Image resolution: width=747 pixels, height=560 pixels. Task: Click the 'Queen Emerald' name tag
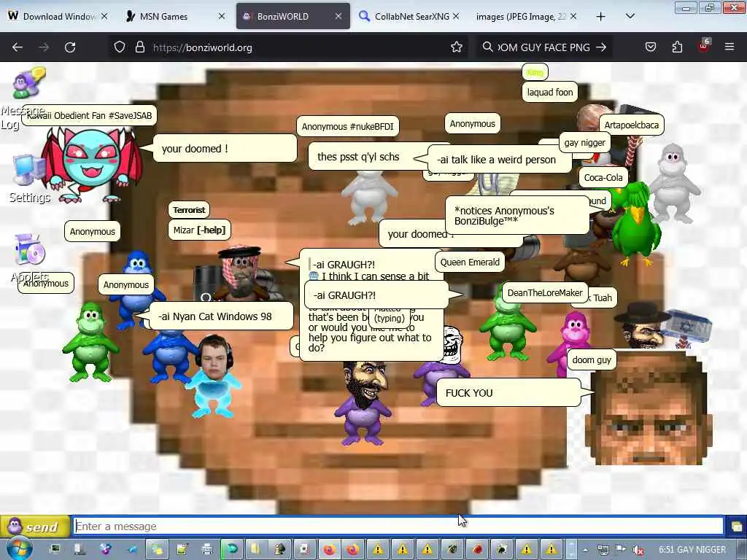[x=470, y=262]
